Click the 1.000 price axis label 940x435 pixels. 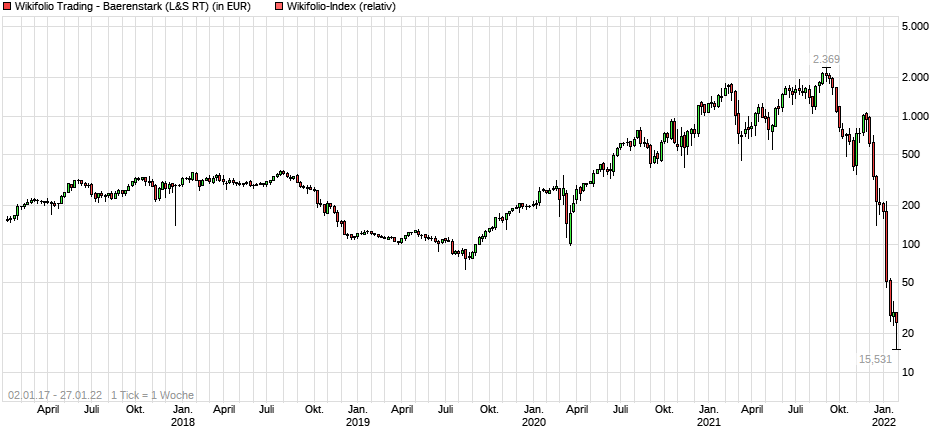tap(915, 116)
